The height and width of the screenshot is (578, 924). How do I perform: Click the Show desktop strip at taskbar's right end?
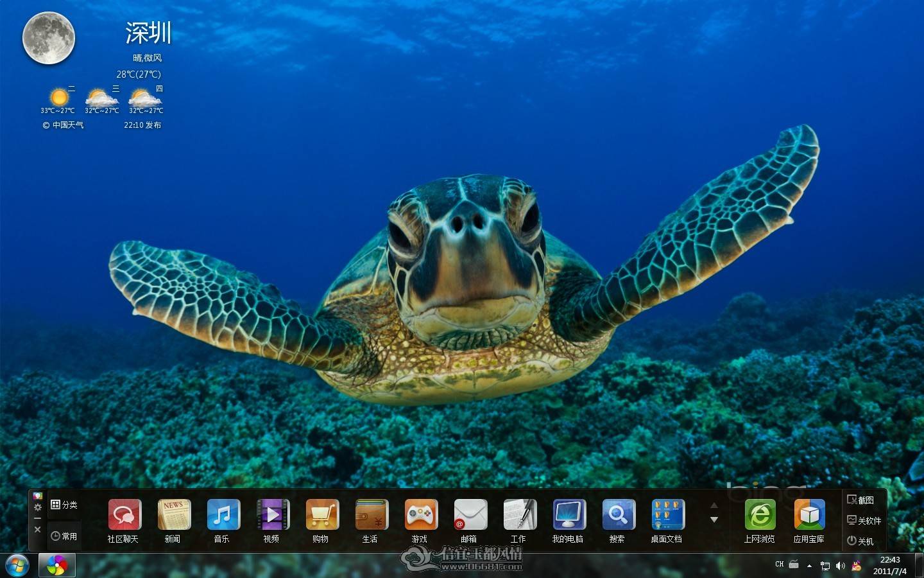pos(919,566)
